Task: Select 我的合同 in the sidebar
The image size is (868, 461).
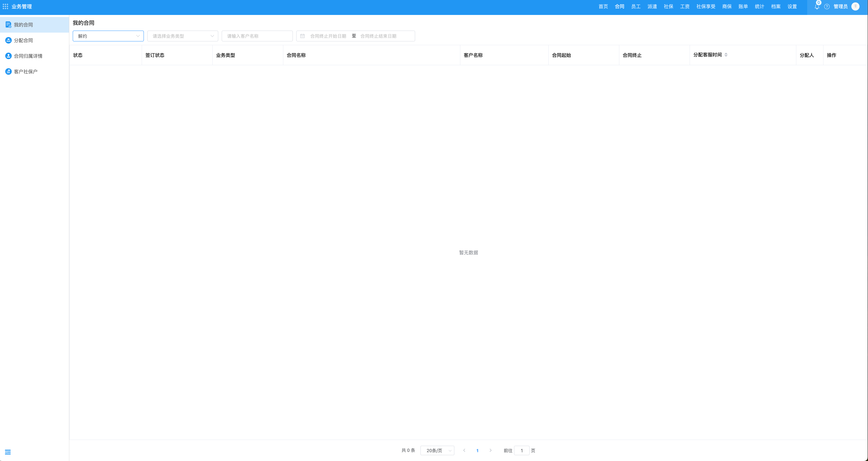Action: click(x=34, y=25)
